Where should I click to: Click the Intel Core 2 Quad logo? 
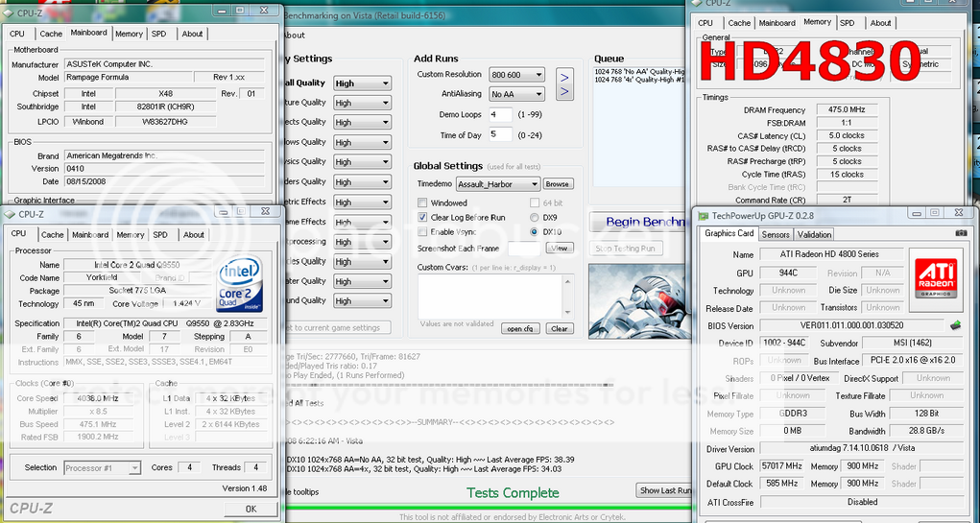(x=240, y=284)
